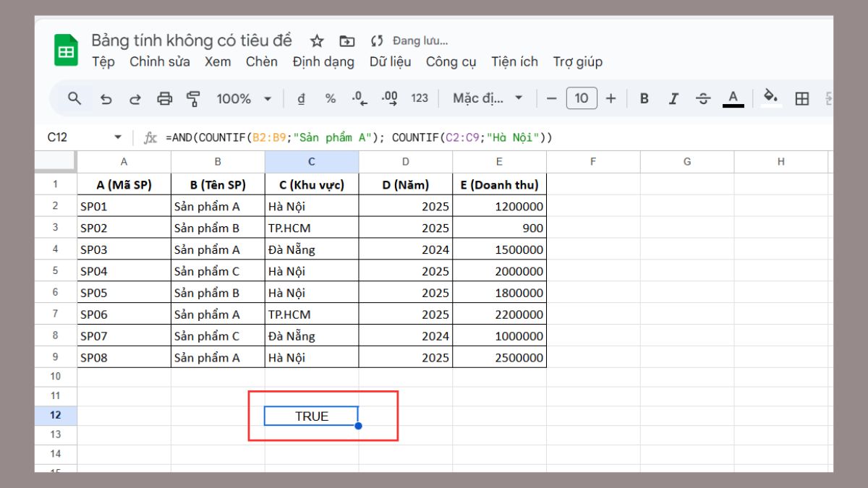Open the Dữ liệu menu
The width and height of the screenshot is (868, 488).
(x=390, y=62)
